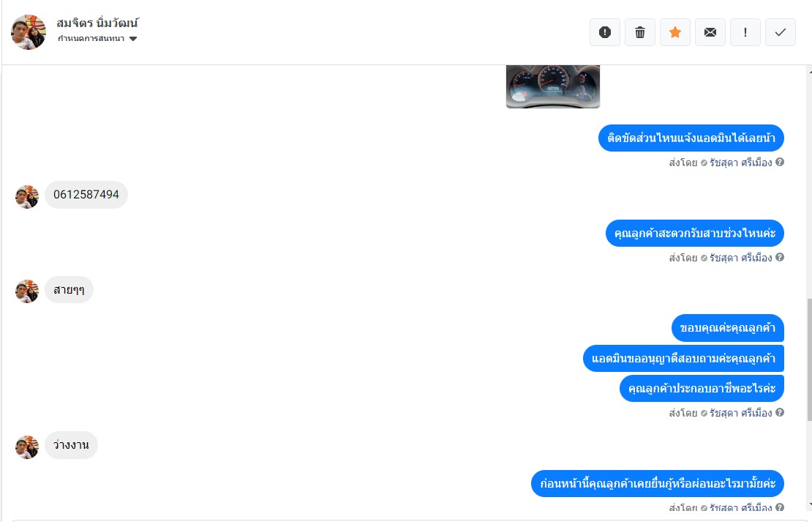Open the car dashboard photo thumbnail
Image resolution: width=812 pixels, height=522 pixels.
coord(552,86)
